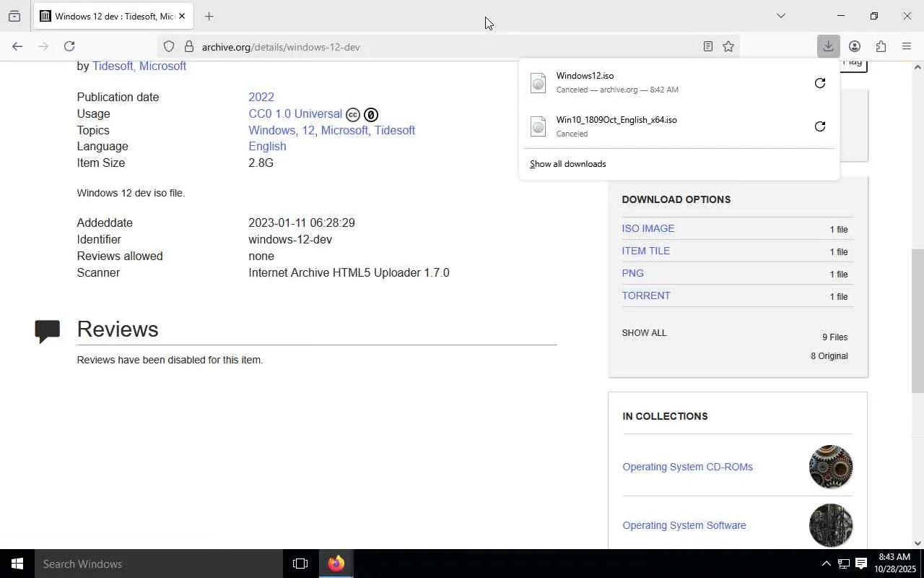Click the Internet Archive HTML5 Uploader 1.7.0 text
The height and width of the screenshot is (578, 924).
pyautogui.click(x=349, y=272)
